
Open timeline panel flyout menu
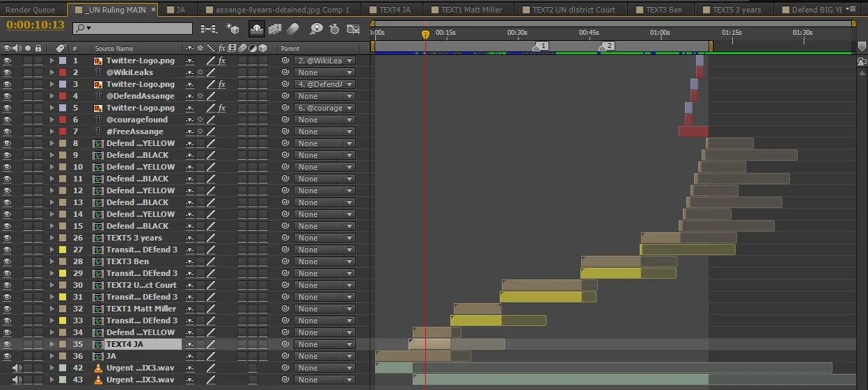[x=851, y=9]
